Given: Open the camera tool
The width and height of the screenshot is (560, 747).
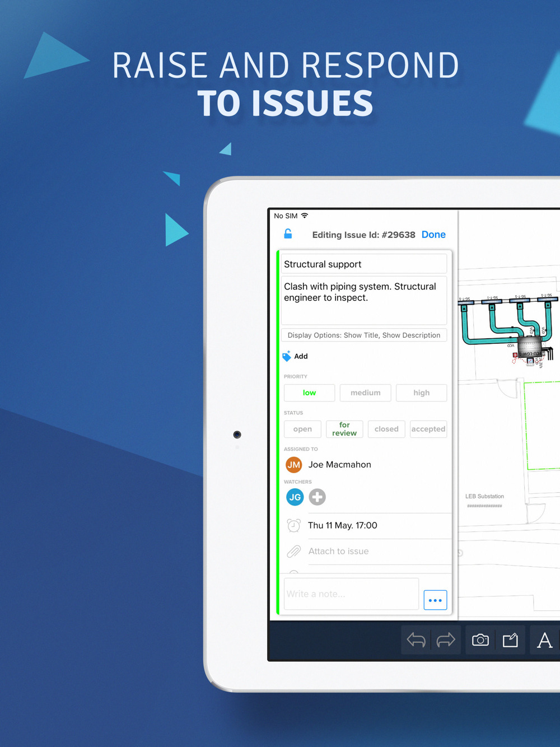Looking at the screenshot, I should tap(480, 640).
